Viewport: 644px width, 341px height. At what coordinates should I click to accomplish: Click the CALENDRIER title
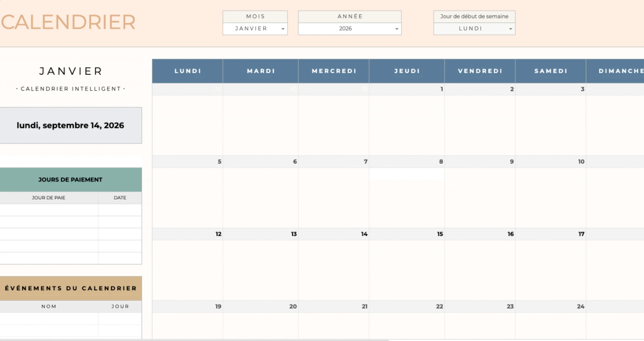tap(68, 22)
